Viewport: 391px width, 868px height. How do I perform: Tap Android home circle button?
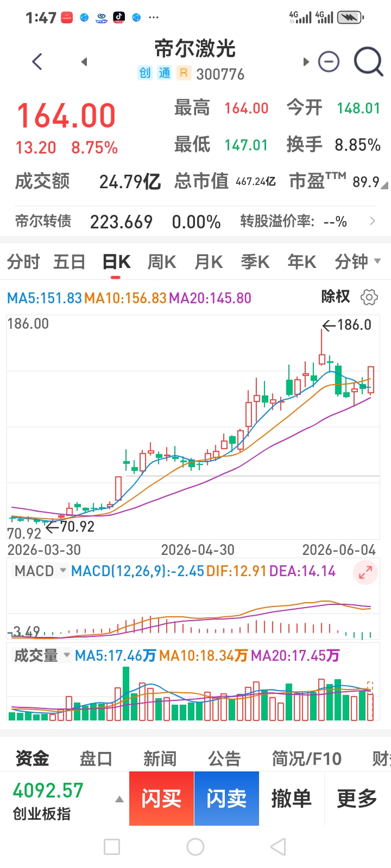(195, 847)
